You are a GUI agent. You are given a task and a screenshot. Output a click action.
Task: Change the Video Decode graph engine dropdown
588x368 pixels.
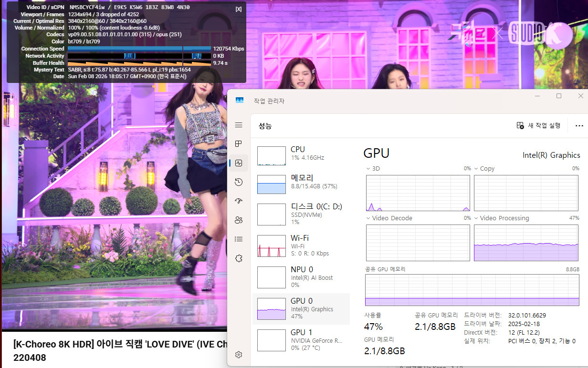coord(368,218)
